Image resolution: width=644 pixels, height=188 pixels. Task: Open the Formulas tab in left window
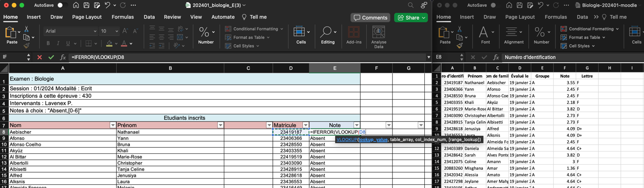click(122, 17)
